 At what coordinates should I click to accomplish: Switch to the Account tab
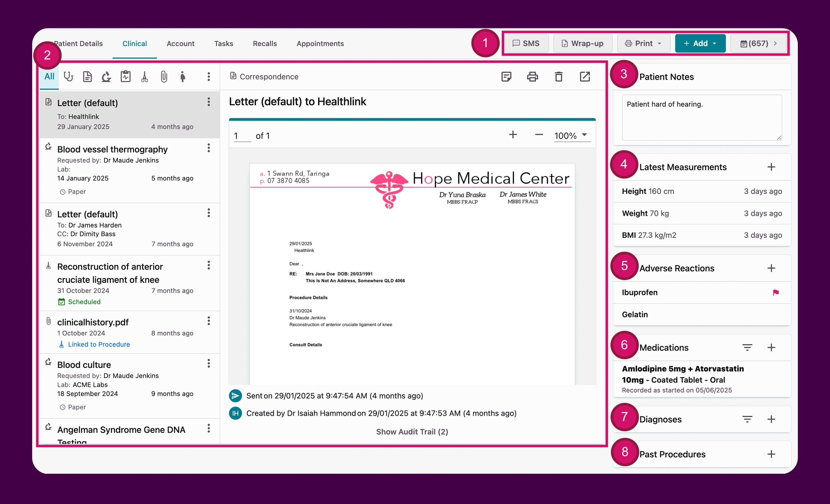pos(181,43)
